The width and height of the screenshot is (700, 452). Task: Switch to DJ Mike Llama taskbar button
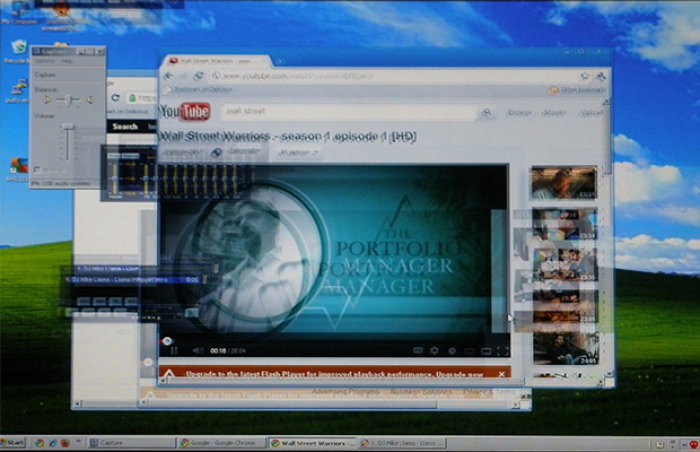click(402, 443)
